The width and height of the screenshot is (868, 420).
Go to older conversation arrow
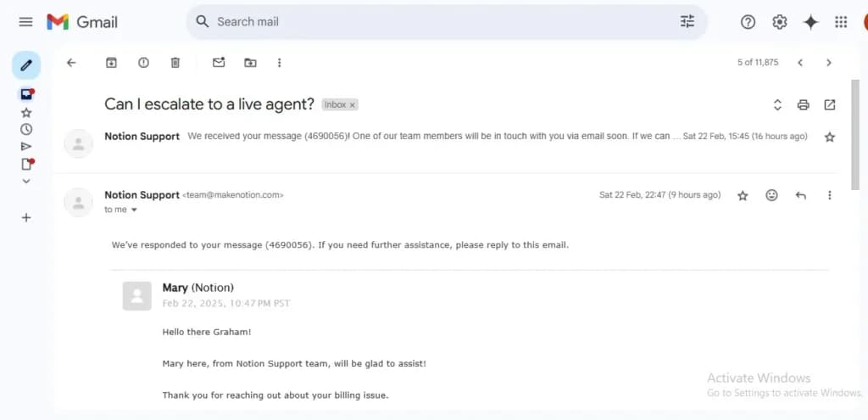click(x=829, y=63)
